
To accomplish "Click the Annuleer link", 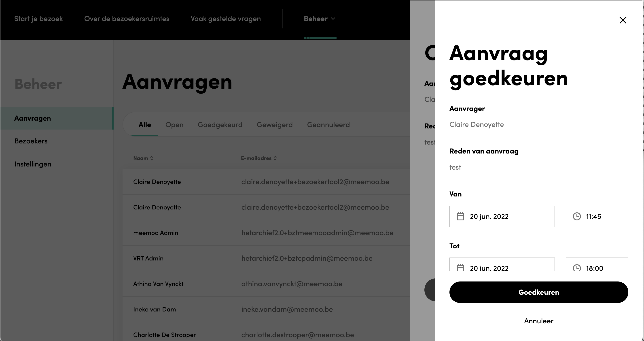I will click(539, 321).
